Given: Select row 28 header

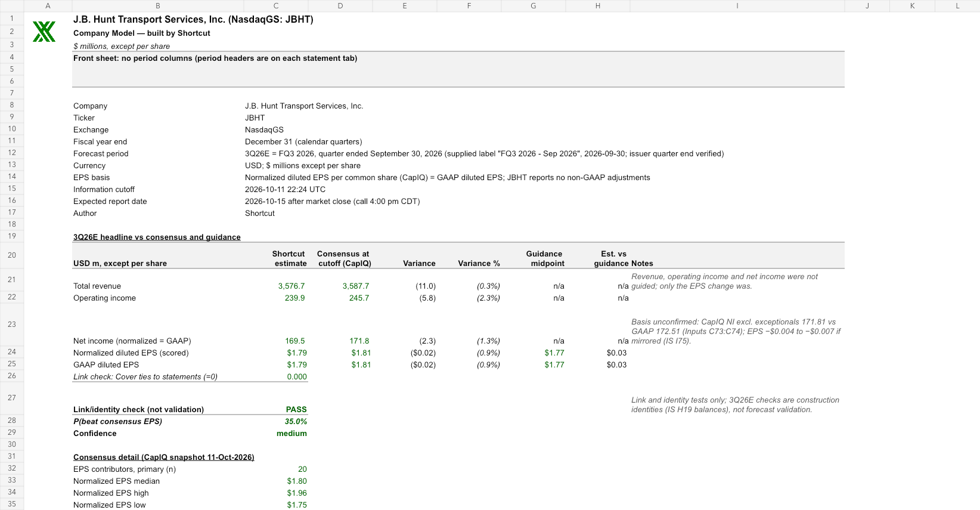Looking at the screenshot, I should [x=12, y=421].
